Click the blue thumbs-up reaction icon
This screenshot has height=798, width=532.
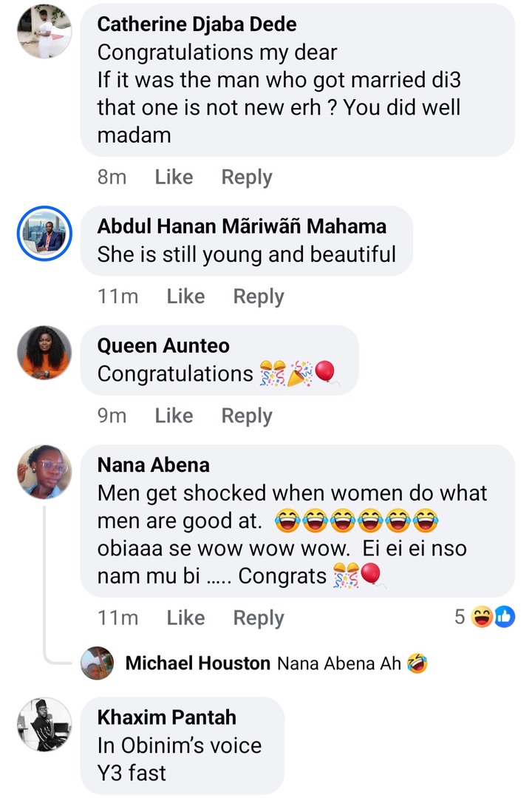click(x=504, y=617)
